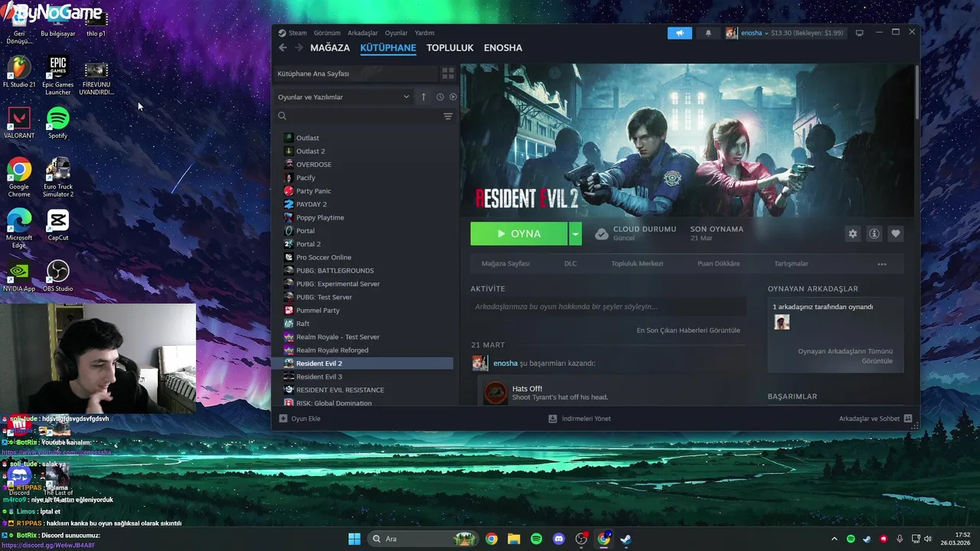This screenshot has width=980, height=551.
Task: Switch to the ENOSHA profile tab
Action: tap(503, 47)
